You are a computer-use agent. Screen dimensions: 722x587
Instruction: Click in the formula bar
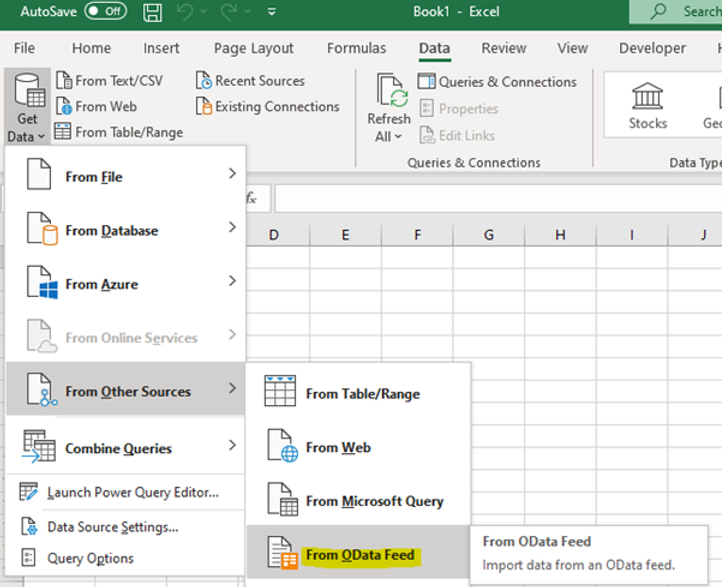click(498, 198)
